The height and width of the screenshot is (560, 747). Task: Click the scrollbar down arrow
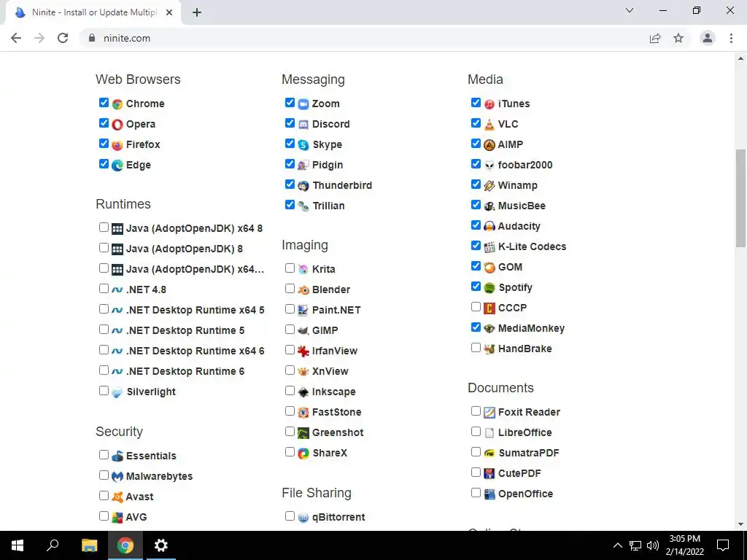740,525
